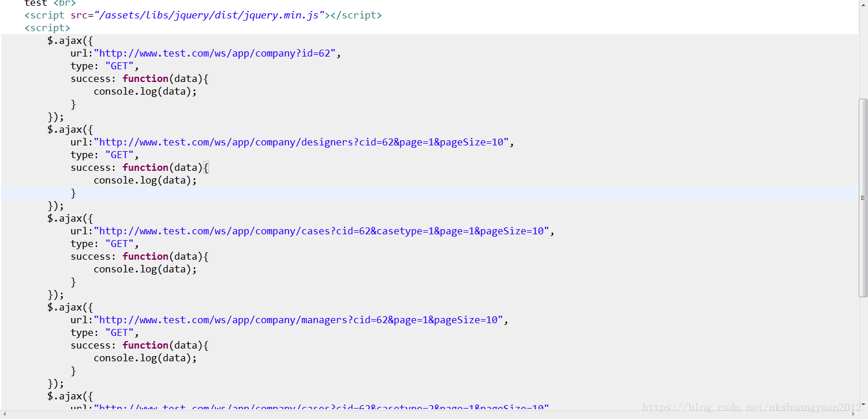Click "GET" under the designers URL
The image size is (868, 419).
tap(119, 155)
